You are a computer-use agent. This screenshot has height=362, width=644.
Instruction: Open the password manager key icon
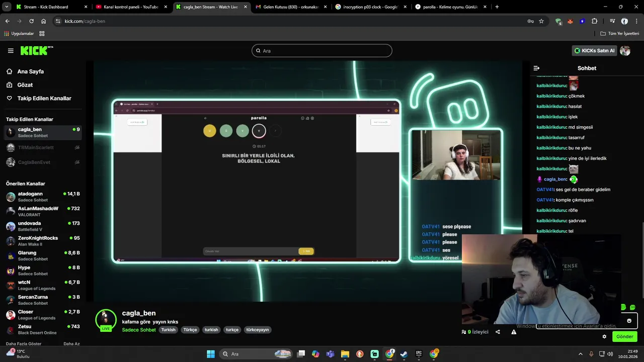530,21
